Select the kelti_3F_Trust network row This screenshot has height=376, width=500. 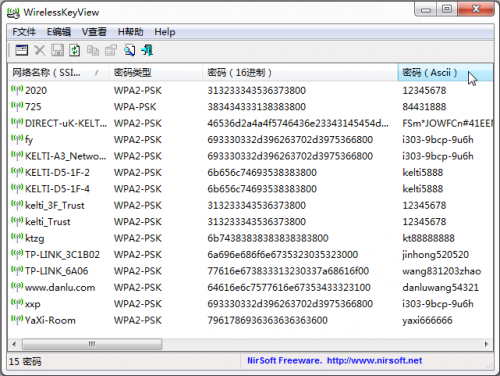[251, 205]
